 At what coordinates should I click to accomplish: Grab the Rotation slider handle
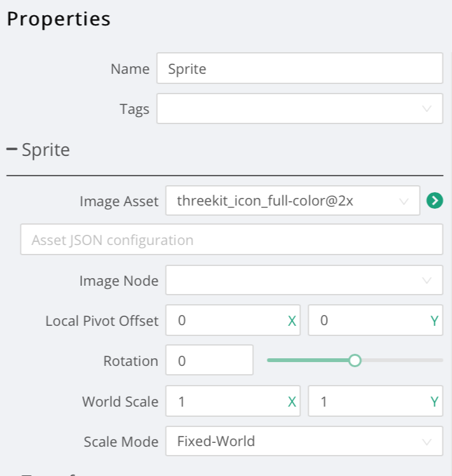(x=355, y=361)
